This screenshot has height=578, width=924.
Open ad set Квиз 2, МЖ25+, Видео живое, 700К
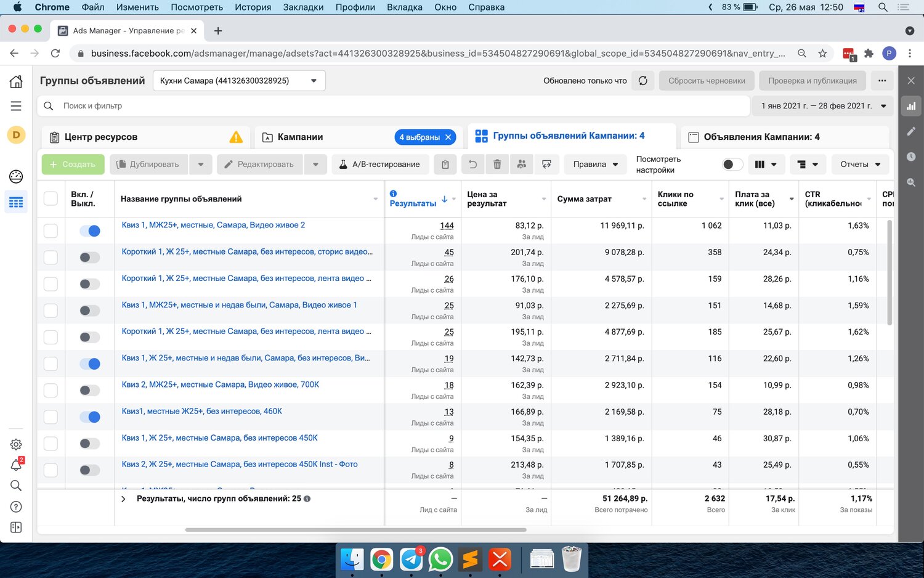pos(221,385)
